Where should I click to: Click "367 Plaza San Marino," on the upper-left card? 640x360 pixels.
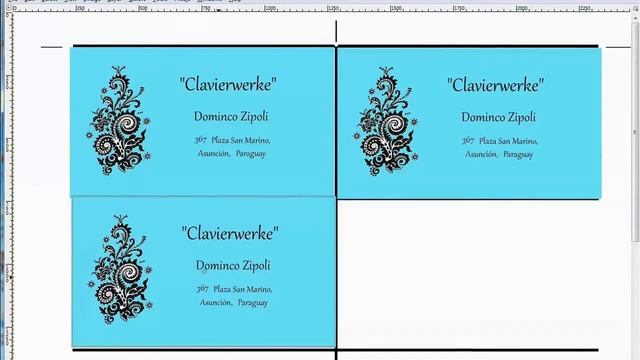(232, 140)
